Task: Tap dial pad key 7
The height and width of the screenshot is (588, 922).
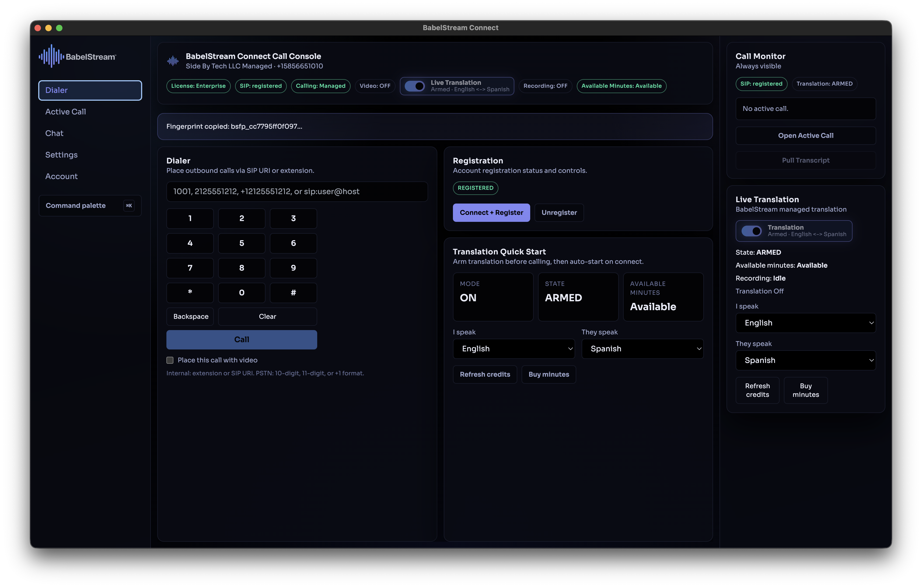Action: [190, 268]
